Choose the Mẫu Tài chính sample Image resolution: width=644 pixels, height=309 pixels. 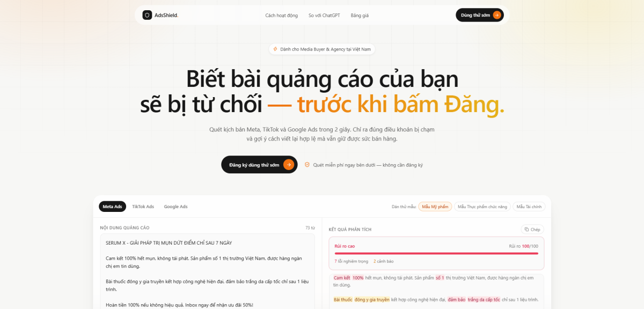pyautogui.click(x=529, y=207)
